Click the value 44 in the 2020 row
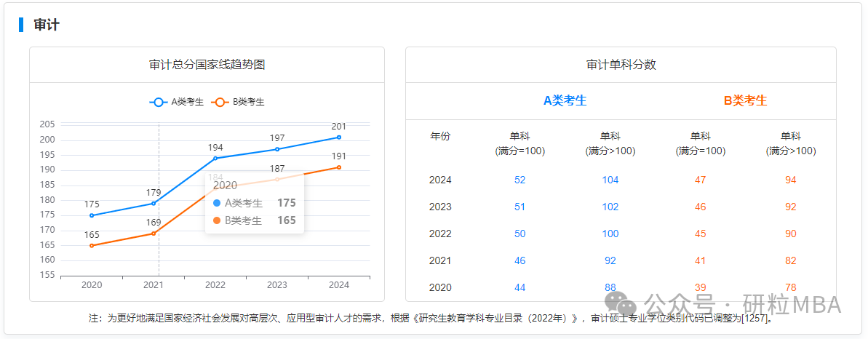The width and height of the screenshot is (868, 339). point(519,287)
